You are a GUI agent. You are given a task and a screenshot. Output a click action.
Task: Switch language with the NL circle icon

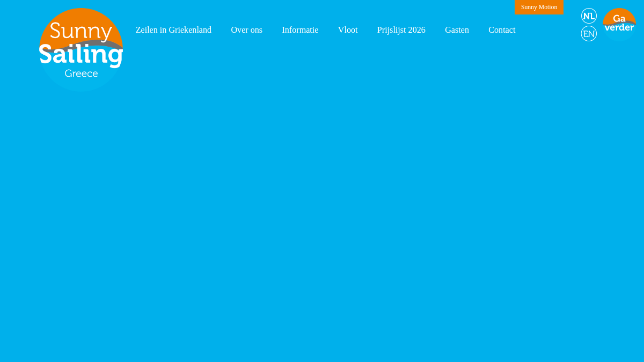[x=589, y=16]
